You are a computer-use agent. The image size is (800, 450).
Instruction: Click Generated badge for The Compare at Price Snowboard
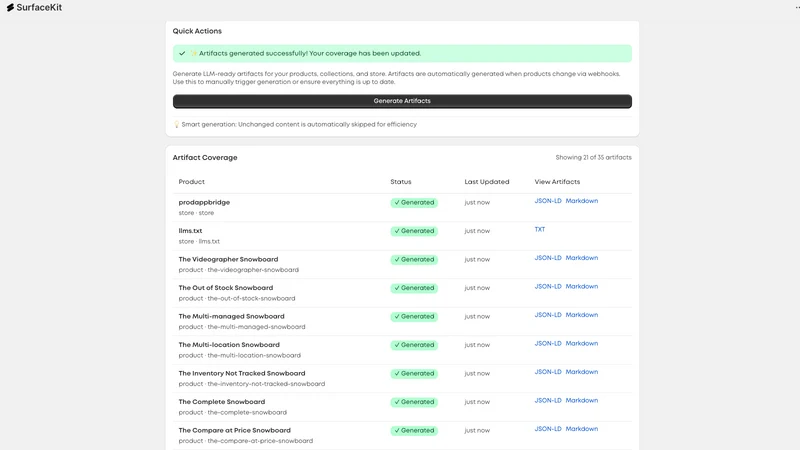(414, 431)
